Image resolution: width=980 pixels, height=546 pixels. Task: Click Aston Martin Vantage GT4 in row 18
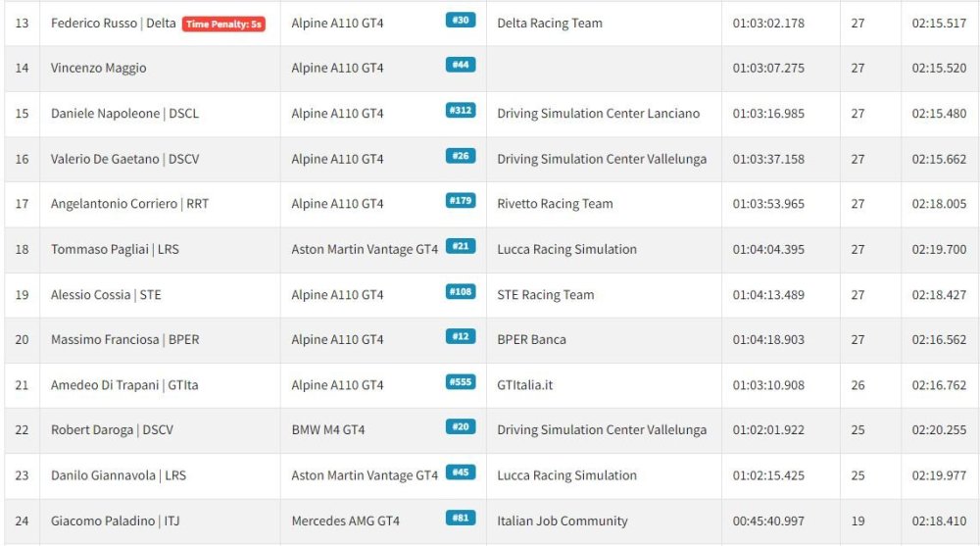click(365, 249)
